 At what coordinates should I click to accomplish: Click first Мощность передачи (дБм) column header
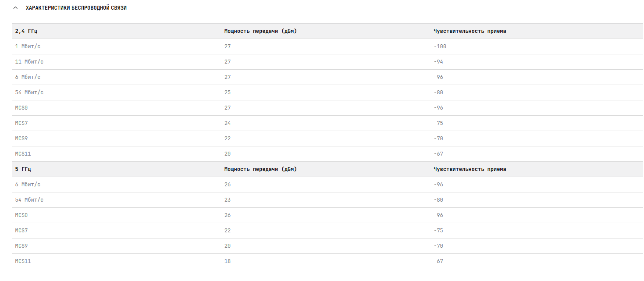[x=260, y=31]
